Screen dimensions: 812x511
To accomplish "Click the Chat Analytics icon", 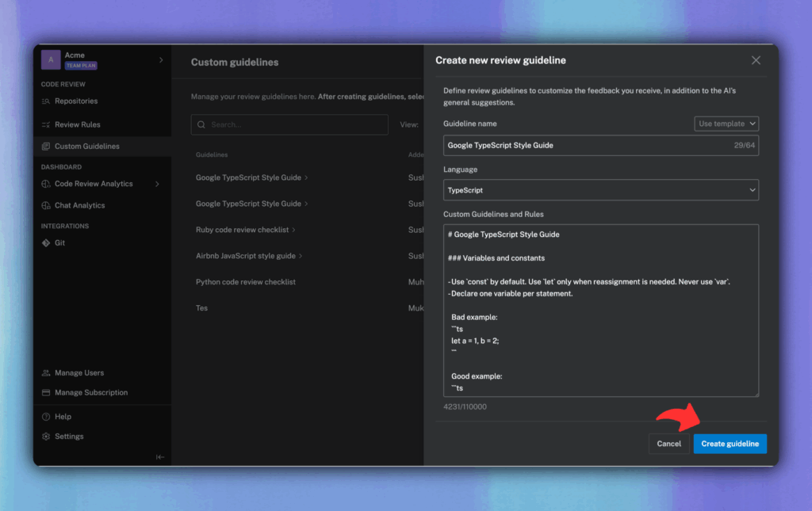I will (45, 206).
